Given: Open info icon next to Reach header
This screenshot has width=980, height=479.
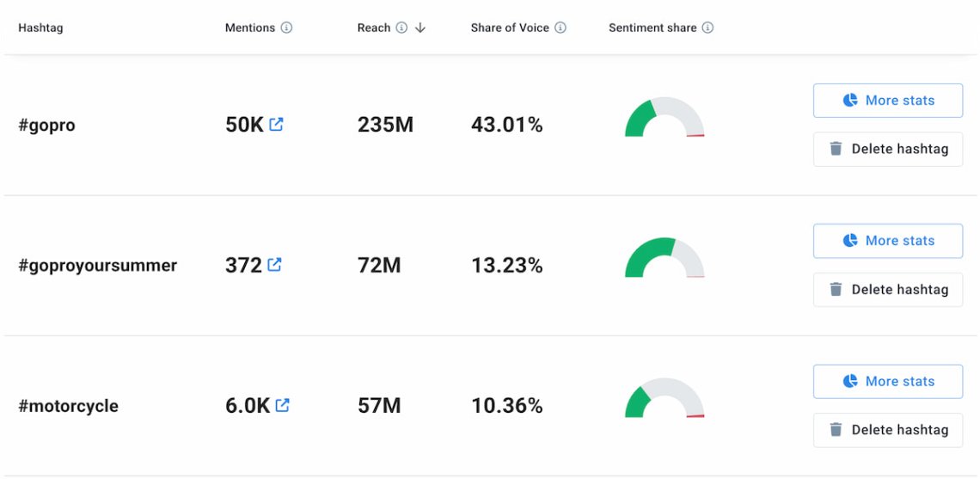Looking at the screenshot, I should tap(401, 28).
